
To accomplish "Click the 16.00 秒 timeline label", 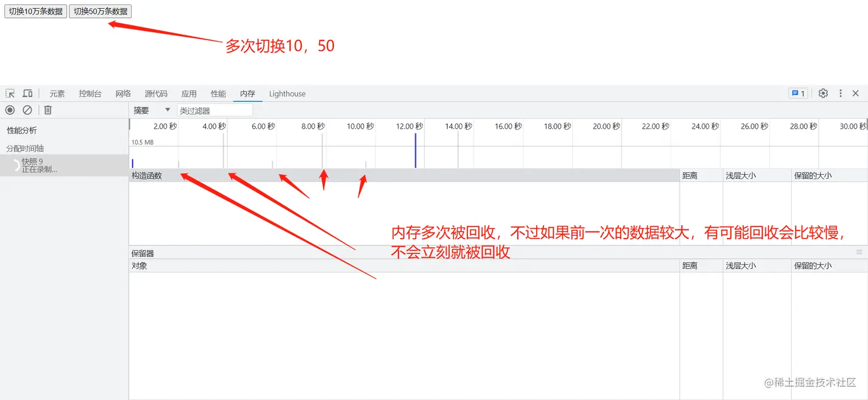I will coord(508,126).
